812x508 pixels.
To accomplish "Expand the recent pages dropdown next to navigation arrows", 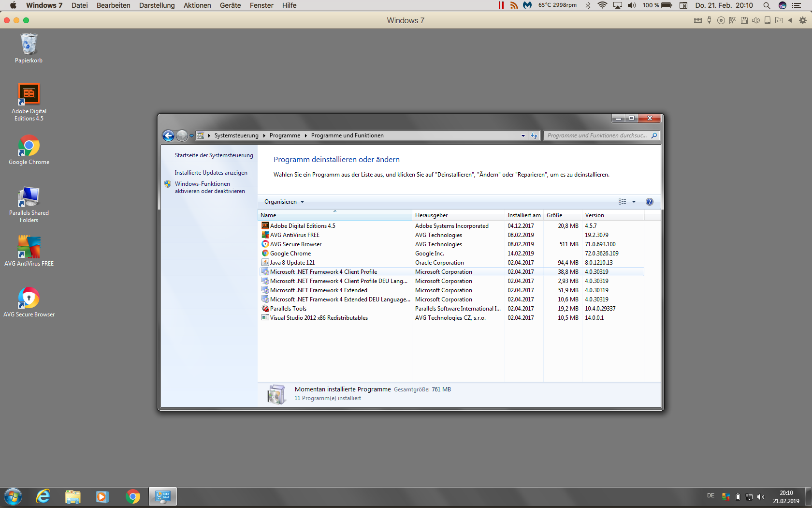I will point(191,136).
